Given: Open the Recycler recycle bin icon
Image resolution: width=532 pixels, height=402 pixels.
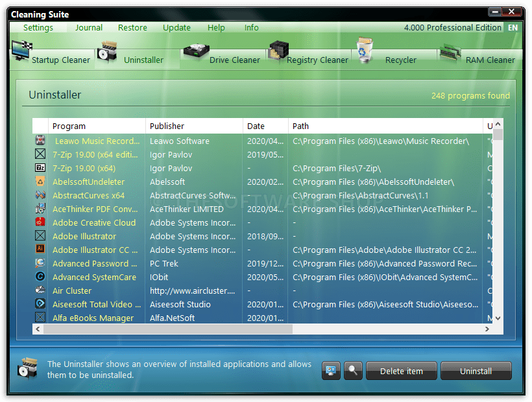Looking at the screenshot, I should 365,50.
